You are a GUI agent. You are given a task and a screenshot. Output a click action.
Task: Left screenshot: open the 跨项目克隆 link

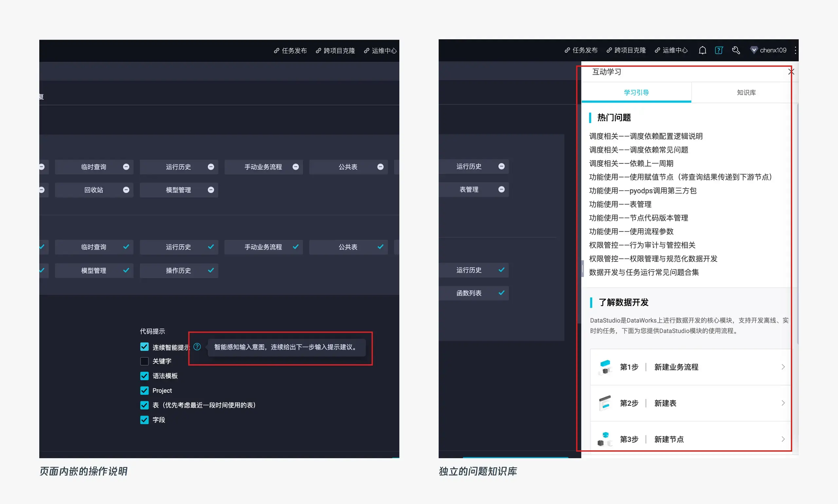pyautogui.click(x=335, y=51)
